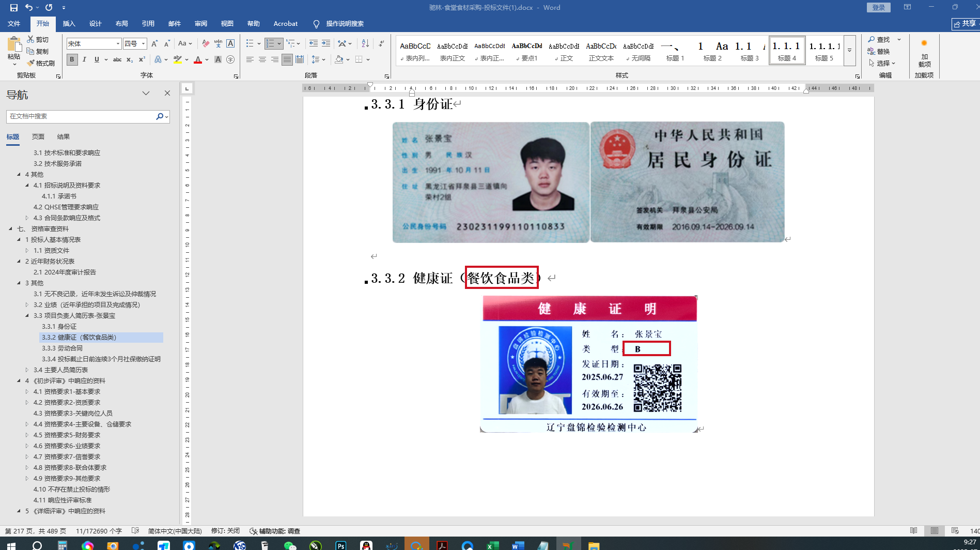The width and height of the screenshot is (980, 550).
Task: Apply subscript formatting
Action: click(x=130, y=60)
